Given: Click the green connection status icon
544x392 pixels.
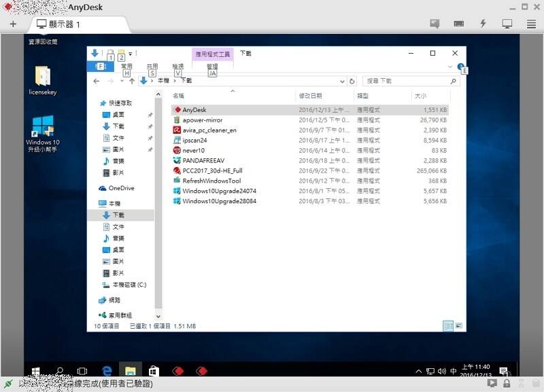Looking at the screenshot, I should click(x=8, y=384).
